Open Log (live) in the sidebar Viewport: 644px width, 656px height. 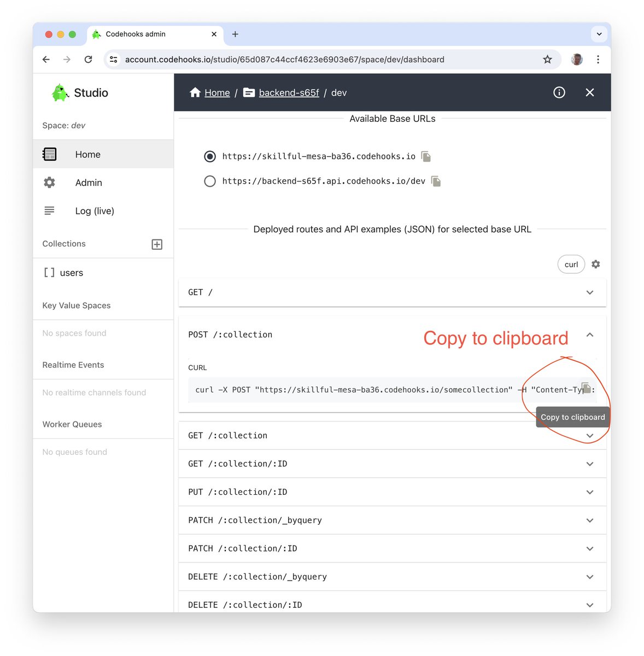[103, 211]
